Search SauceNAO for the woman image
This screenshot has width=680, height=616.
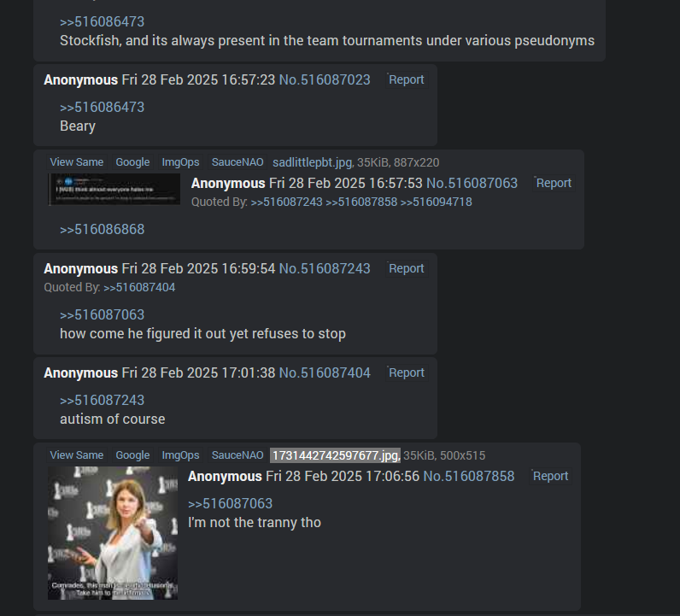click(237, 455)
